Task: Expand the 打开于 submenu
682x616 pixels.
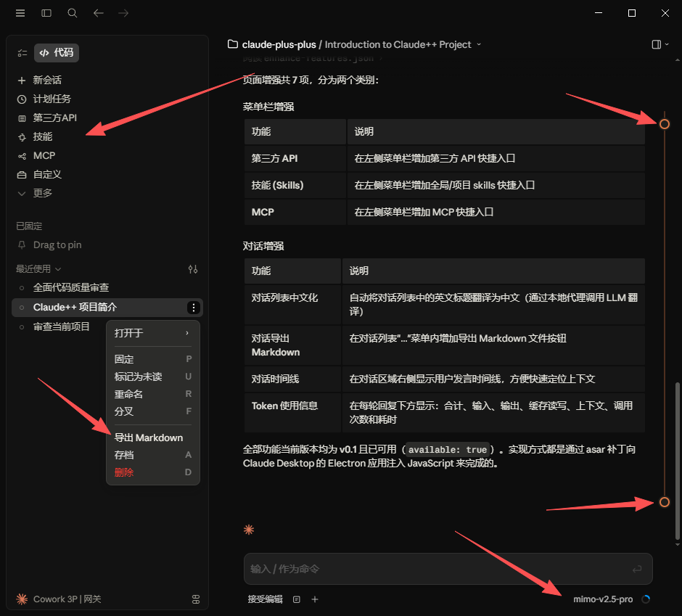Action: point(152,333)
